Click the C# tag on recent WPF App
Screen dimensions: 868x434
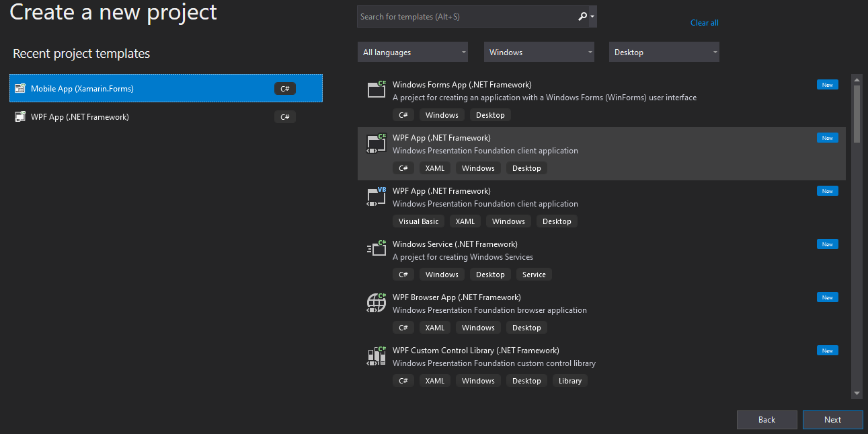(x=285, y=116)
